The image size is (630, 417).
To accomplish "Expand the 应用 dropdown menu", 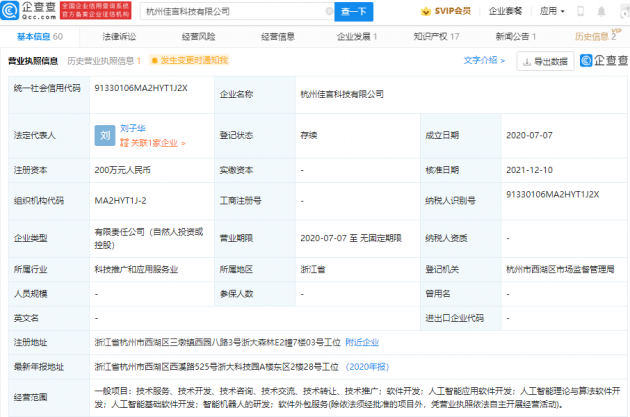I will click(x=550, y=12).
